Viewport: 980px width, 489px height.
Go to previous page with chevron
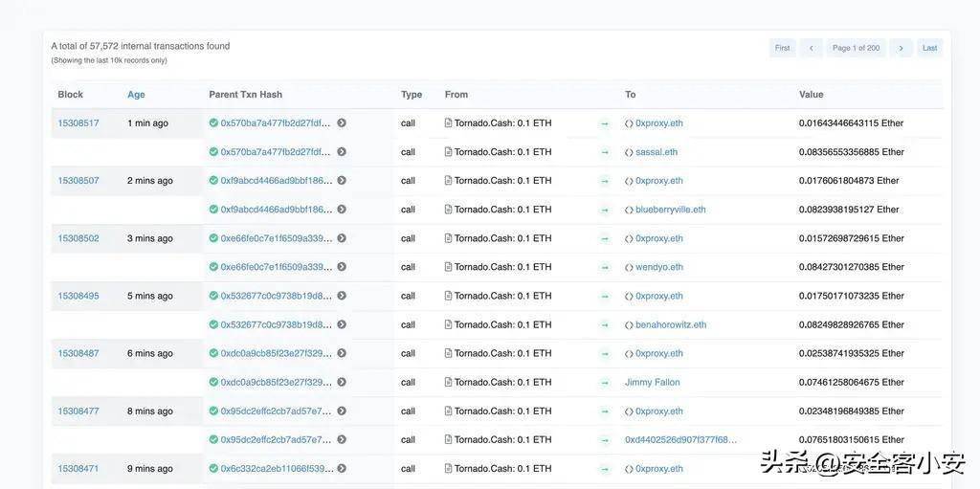(x=811, y=48)
